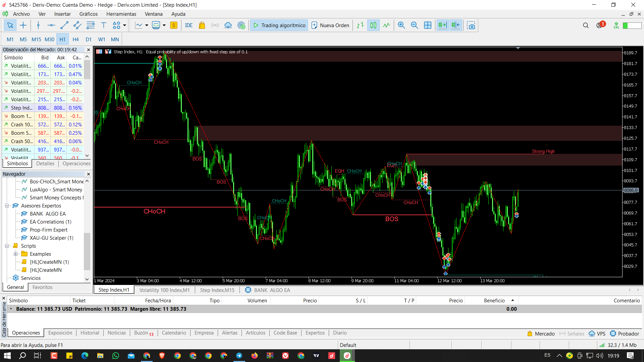Open the VPS cloud icon in toolbar
Screen dimensions: 644x362
click(228, 25)
